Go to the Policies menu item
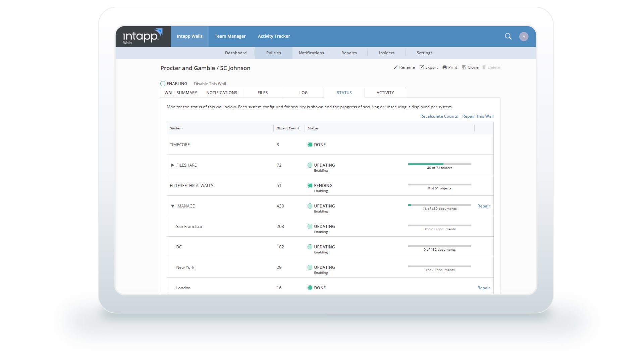This screenshot has height=362, width=644. click(273, 53)
